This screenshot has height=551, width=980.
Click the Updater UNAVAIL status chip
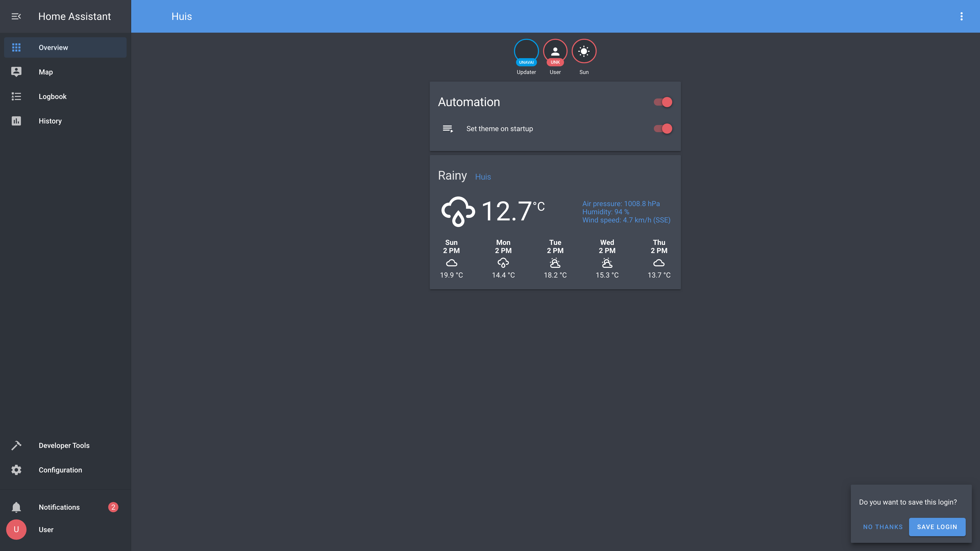pos(526,62)
